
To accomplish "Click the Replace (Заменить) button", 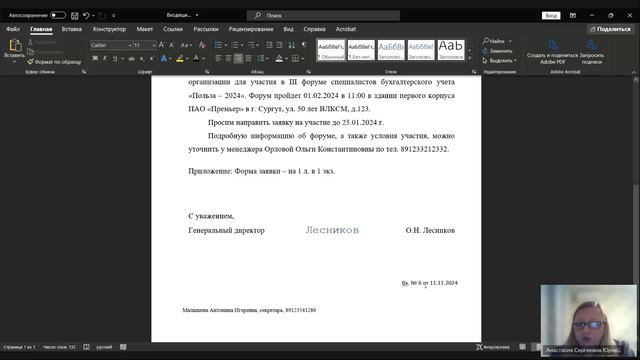I will coord(497,51).
